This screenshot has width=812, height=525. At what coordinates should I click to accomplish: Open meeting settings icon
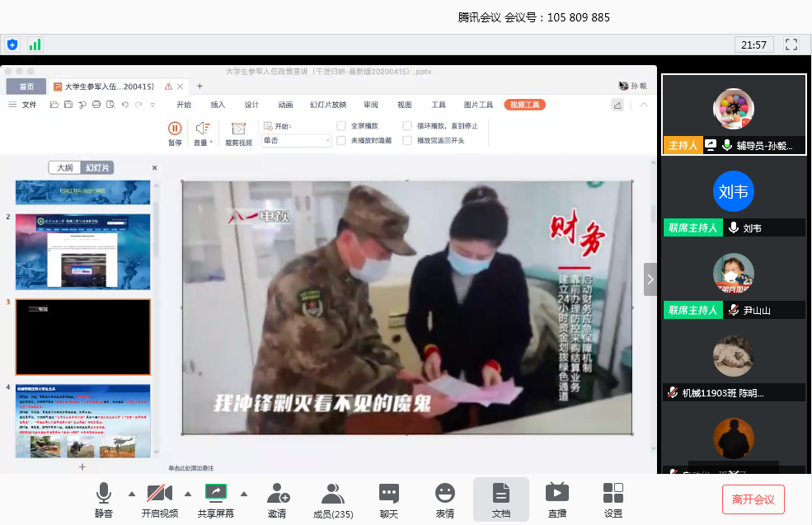point(613,494)
